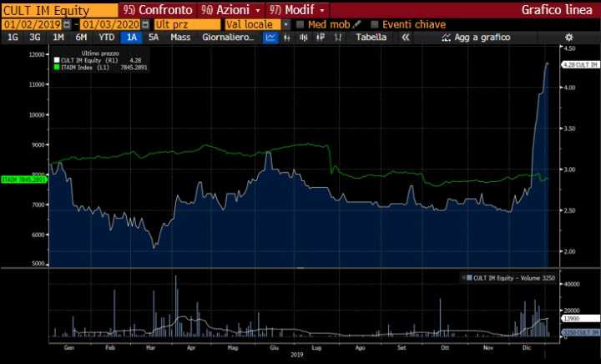Viewport: 601px width, 364px height.
Task: Select the 5A time range tab
Action: [x=154, y=38]
